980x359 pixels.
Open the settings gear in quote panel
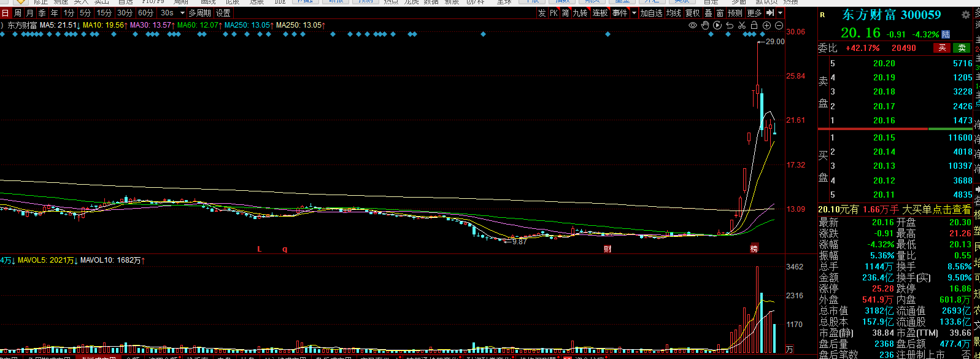pyautogui.click(x=966, y=15)
